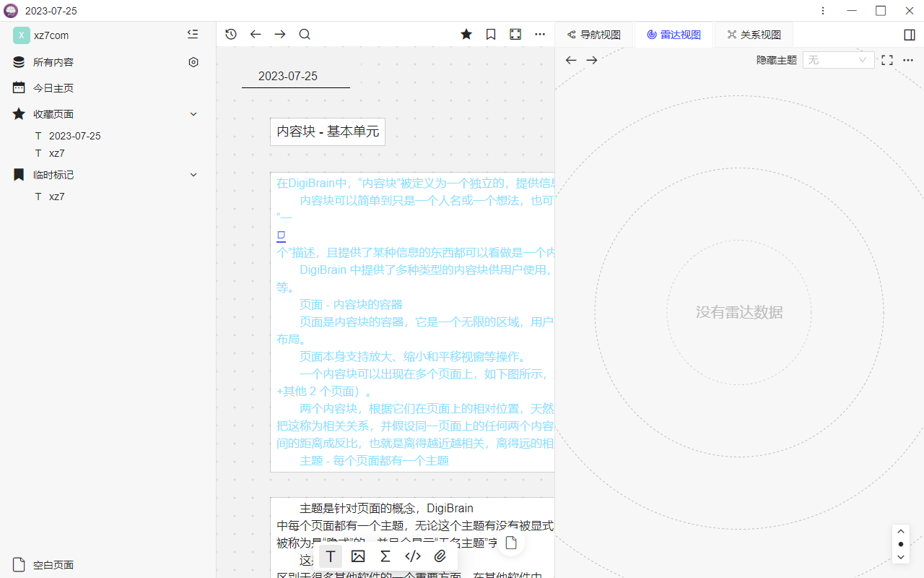Open search with magnifier icon

(305, 34)
